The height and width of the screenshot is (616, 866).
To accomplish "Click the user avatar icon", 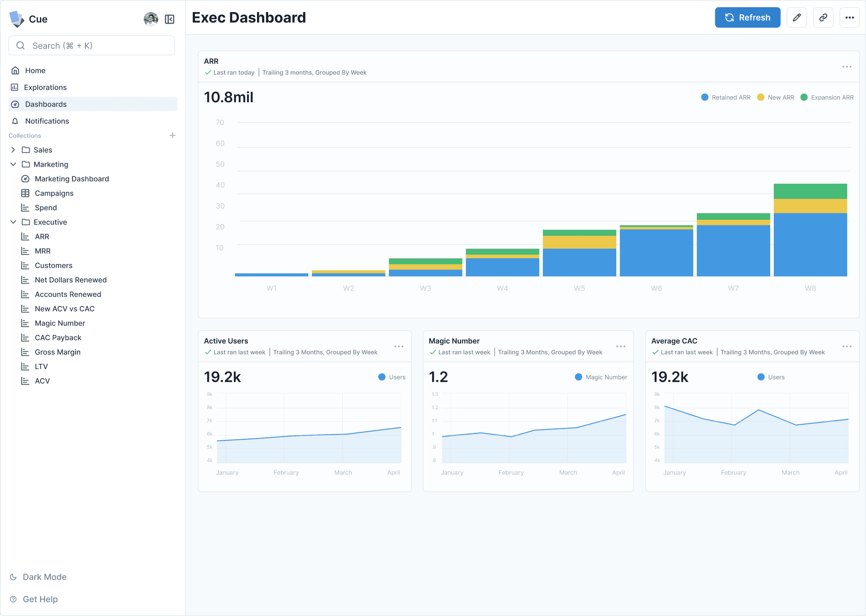I will [151, 19].
